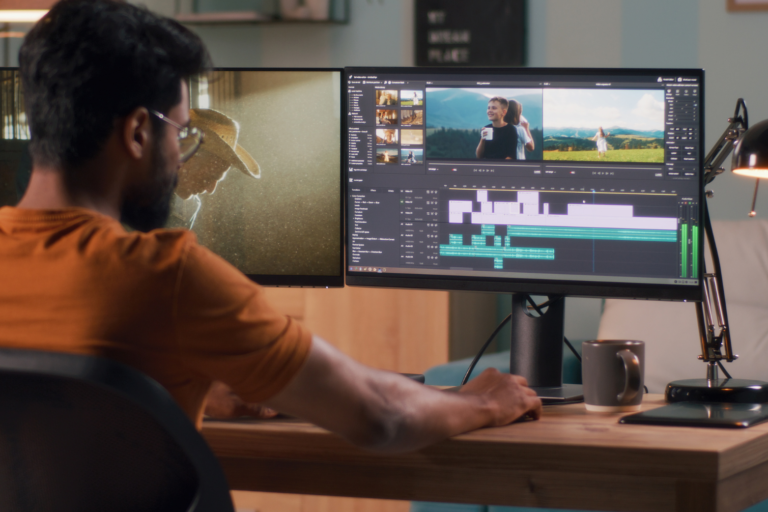Play the right viewer showing woman in field
This screenshot has height=512, width=768.
(603, 173)
